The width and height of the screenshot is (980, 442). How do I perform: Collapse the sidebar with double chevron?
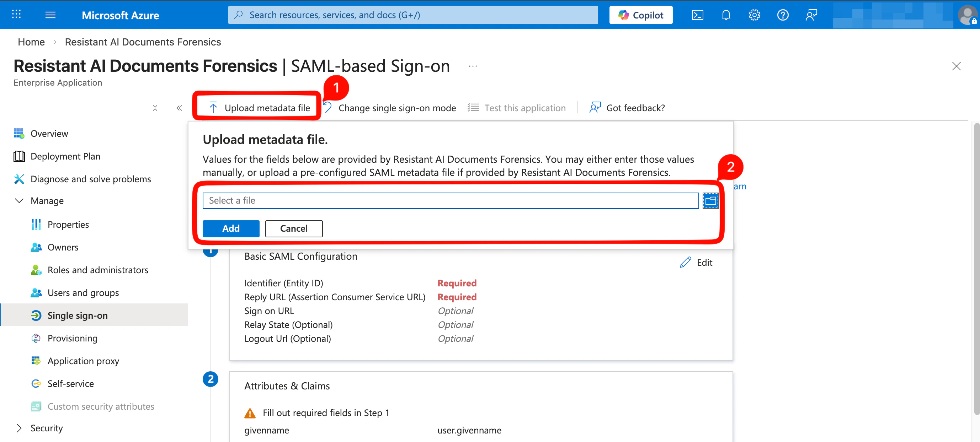179,108
